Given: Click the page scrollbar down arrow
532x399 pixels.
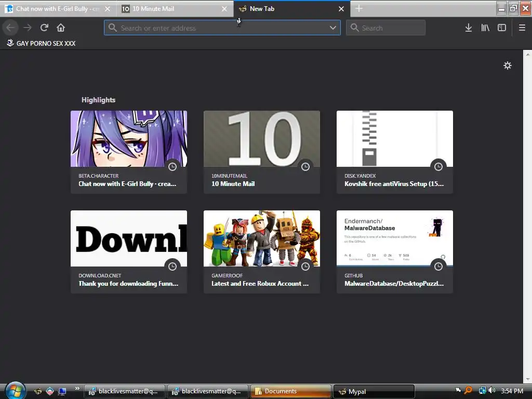Looking at the screenshot, I should pos(528,379).
